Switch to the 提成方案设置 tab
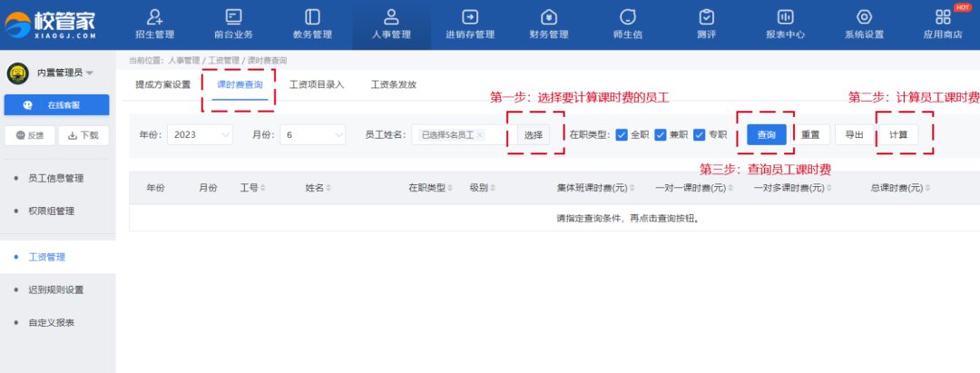The image size is (980, 373). (162, 84)
